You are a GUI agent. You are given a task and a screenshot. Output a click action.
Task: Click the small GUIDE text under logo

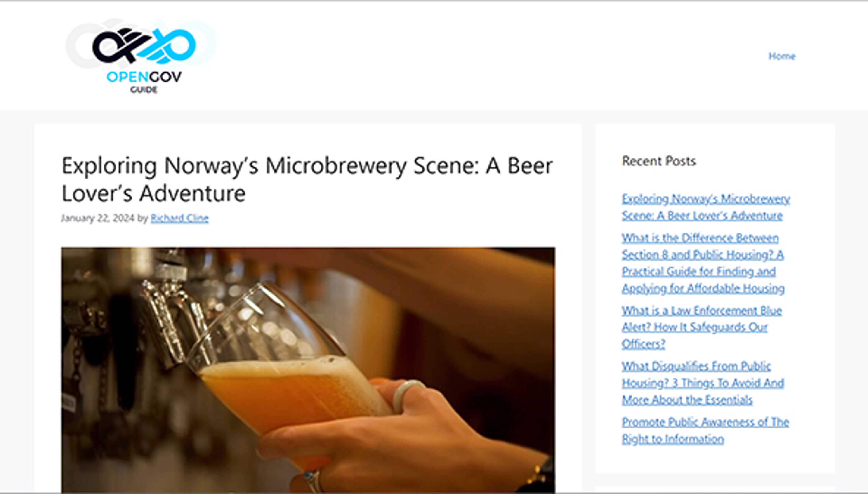tap(144, 90)
